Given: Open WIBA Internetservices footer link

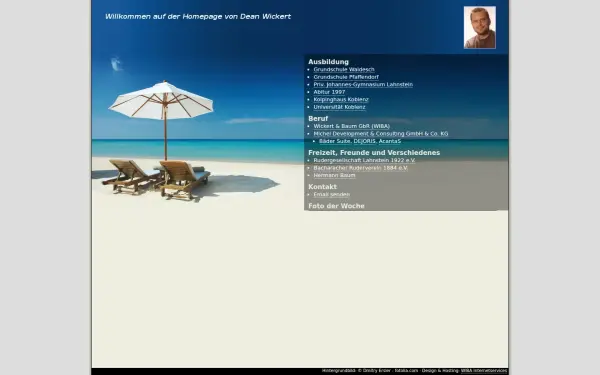Looking at the screenshot, I should [484, 371].
